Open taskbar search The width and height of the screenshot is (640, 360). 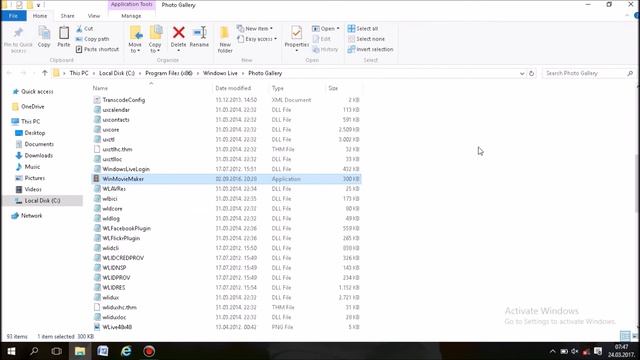point(34,351)
